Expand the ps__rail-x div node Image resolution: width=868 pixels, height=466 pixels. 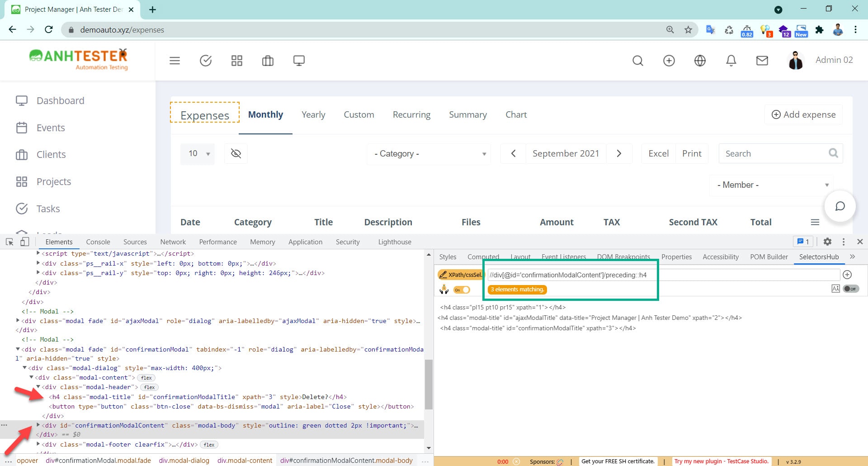[38, 263]
